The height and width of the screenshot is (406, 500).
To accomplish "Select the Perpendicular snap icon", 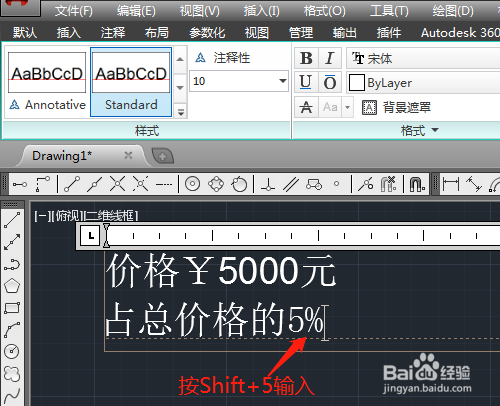I will 268,184.
